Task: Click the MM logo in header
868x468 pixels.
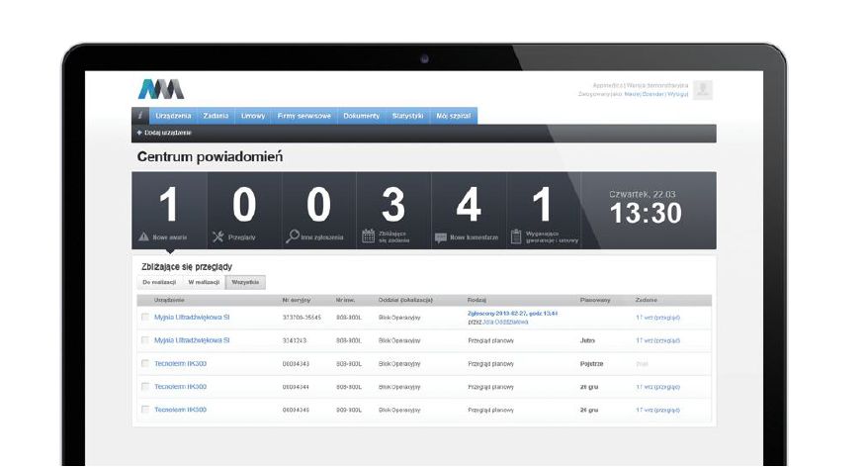Action: pos(161,89)
